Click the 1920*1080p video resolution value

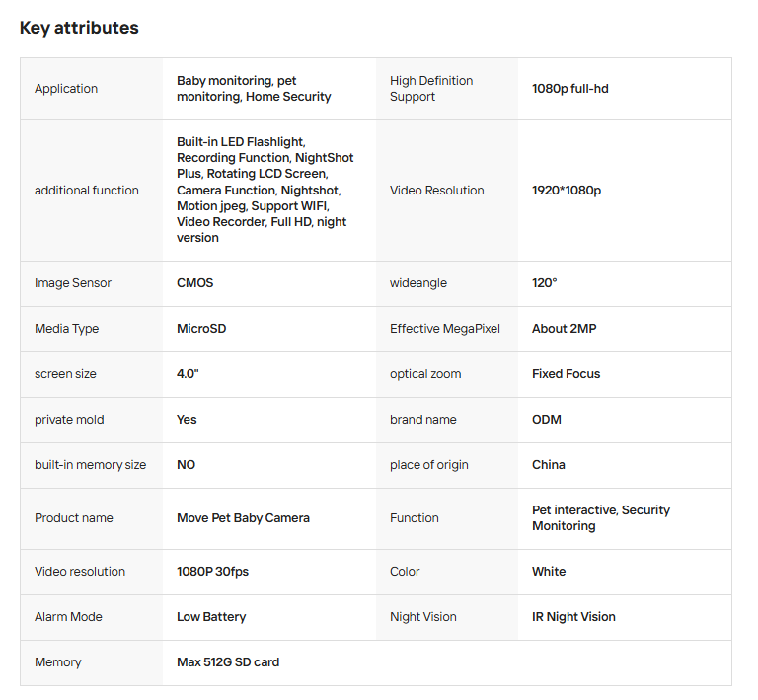pos(566,191)
